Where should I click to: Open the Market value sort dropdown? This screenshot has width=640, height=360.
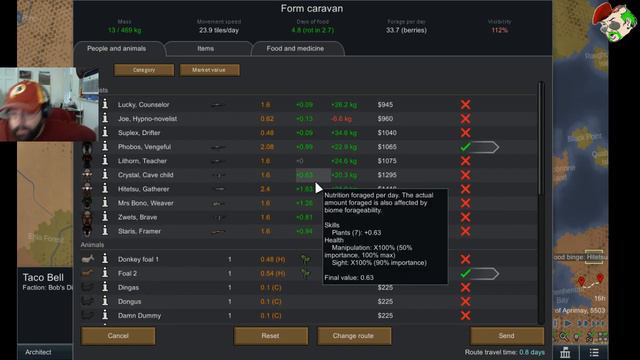coord(209,70)
